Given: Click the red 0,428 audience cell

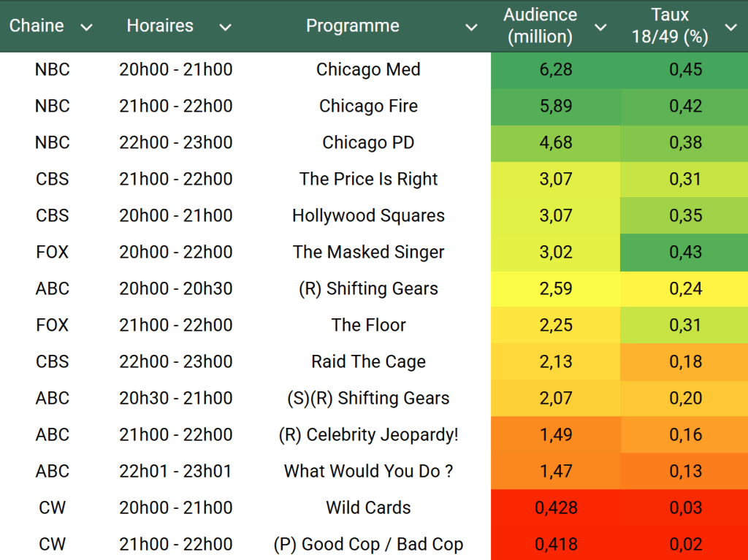Looking at the screenshot, I should (556, 508).
